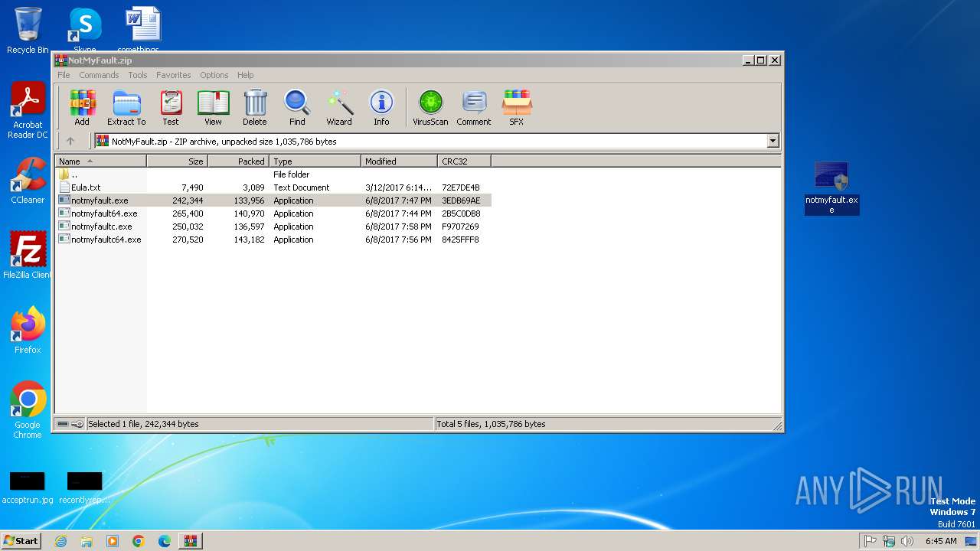Screen dimensions: 980x551
Task: Click the Add toolbar icon in WinRAR
Action: pyautogui.click(x=82, y=107)
